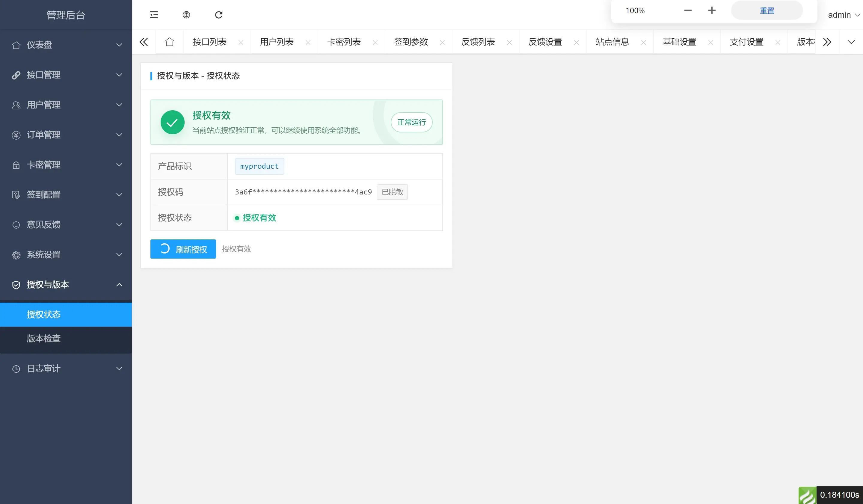The image size is (863, 504).
Task: Expand the 签到配置 menu chevron
Action: pyautogui.click(x=119, y=195)
